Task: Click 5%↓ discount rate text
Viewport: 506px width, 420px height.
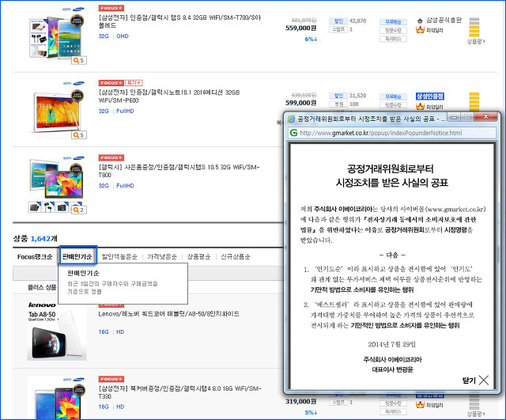Action: (x=311, y=412)
